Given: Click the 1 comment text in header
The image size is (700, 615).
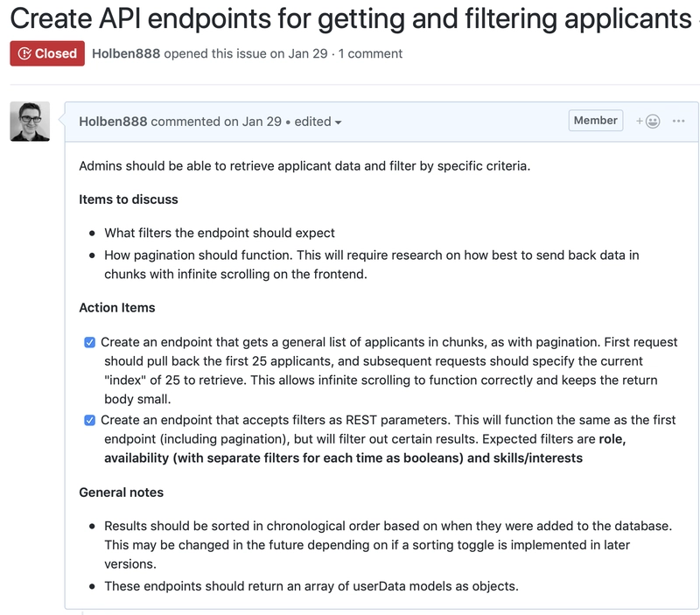Looking at the screenshot, I should pos(370,53).
